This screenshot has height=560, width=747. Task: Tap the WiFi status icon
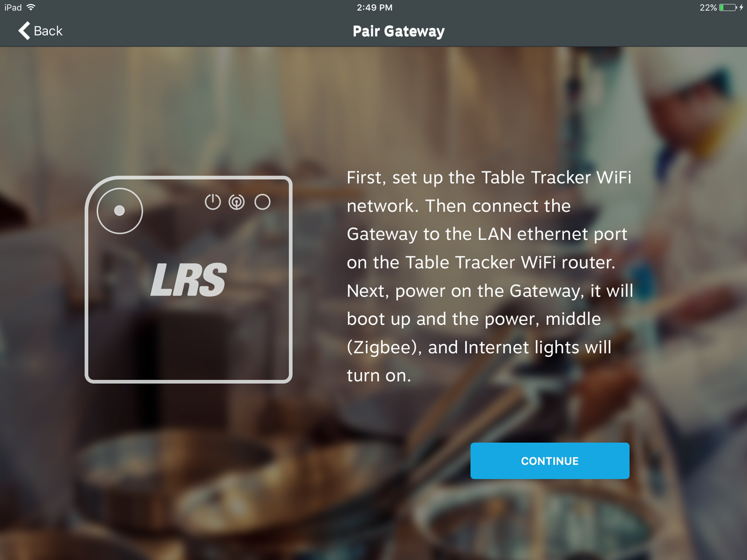(31, 8)
